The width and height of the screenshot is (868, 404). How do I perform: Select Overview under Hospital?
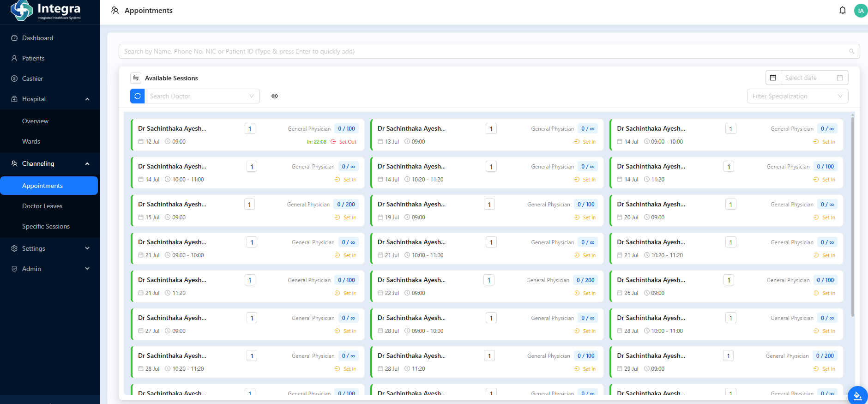click(x=50, y=121)
